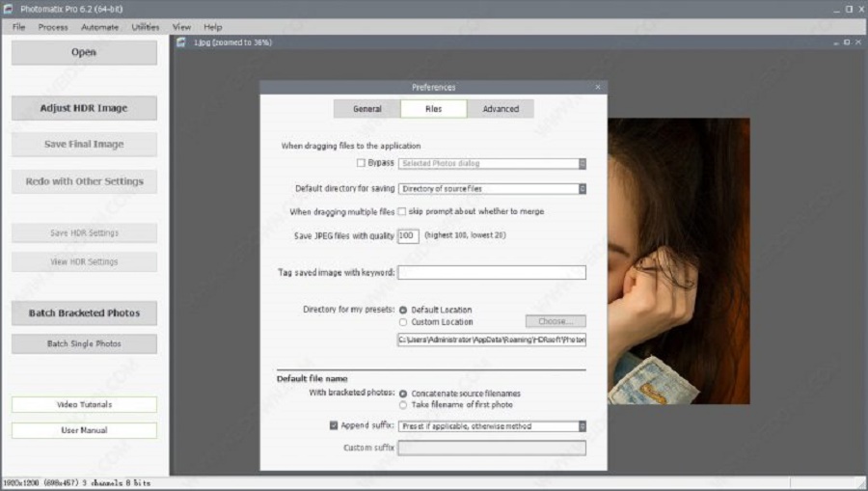Click the JPEG quality input field
The width and height of the screenshot is (868, 491).
[408, 235]
